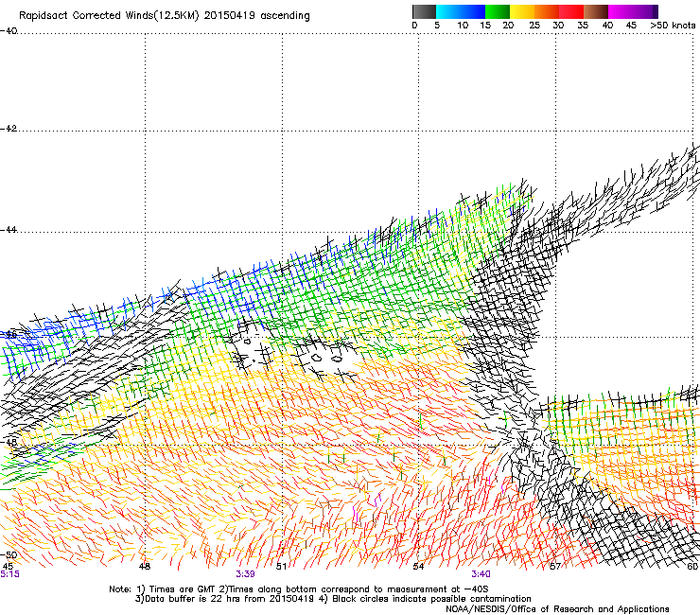This screenshot has width=700, height=615.
Task: Click the "54" longitude label
Action: click(x=418, y=567)
